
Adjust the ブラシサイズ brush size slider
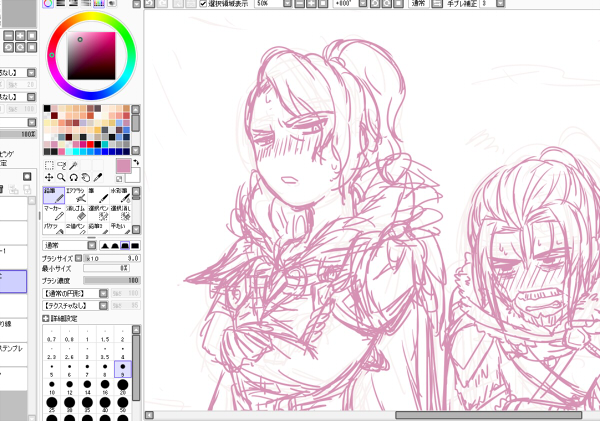pos(112,258)
